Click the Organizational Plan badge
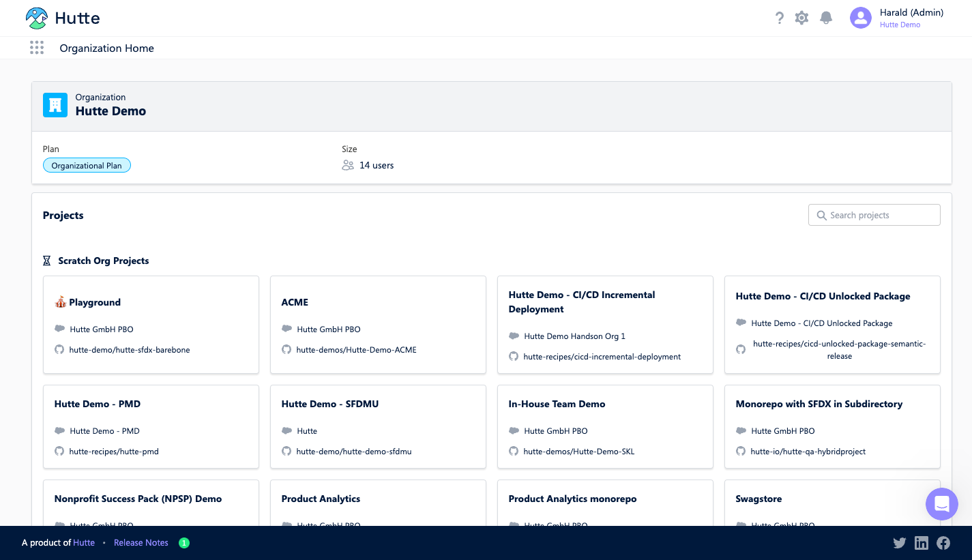Screen dimensions: 972x560 coord(87,166)
